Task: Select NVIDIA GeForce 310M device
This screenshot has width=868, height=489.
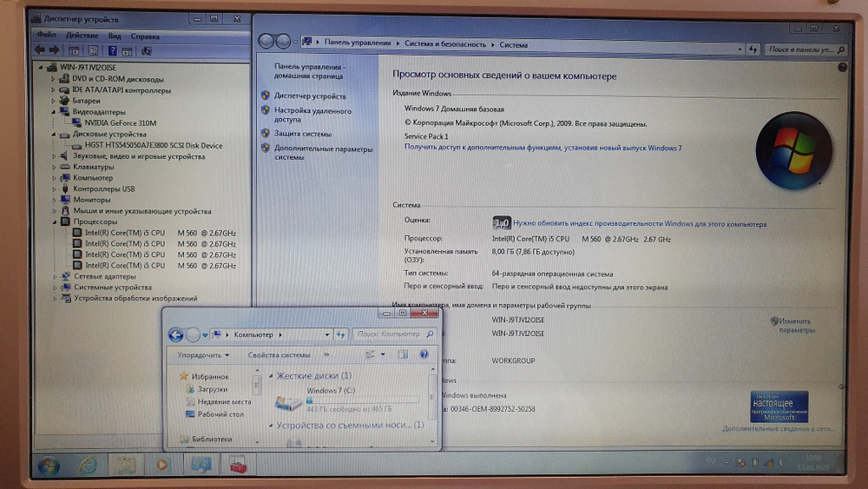Action: click(x=120, y=123)
